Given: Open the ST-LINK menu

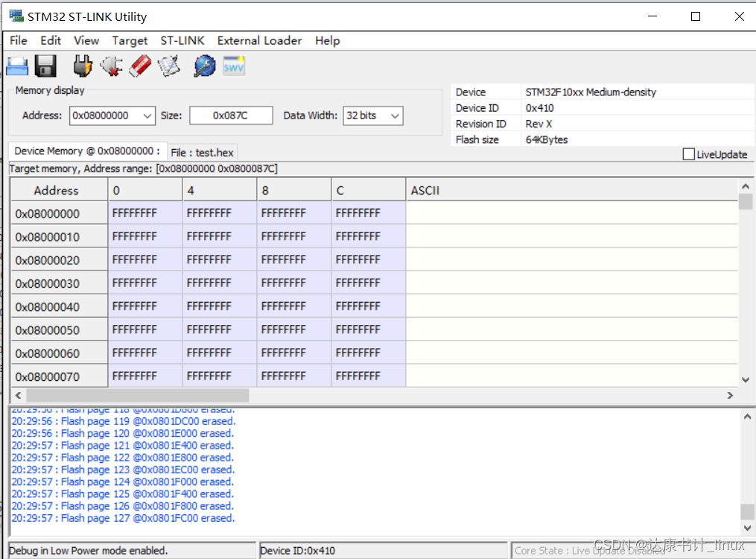Looking at the screenshot, I should [182, 40].
